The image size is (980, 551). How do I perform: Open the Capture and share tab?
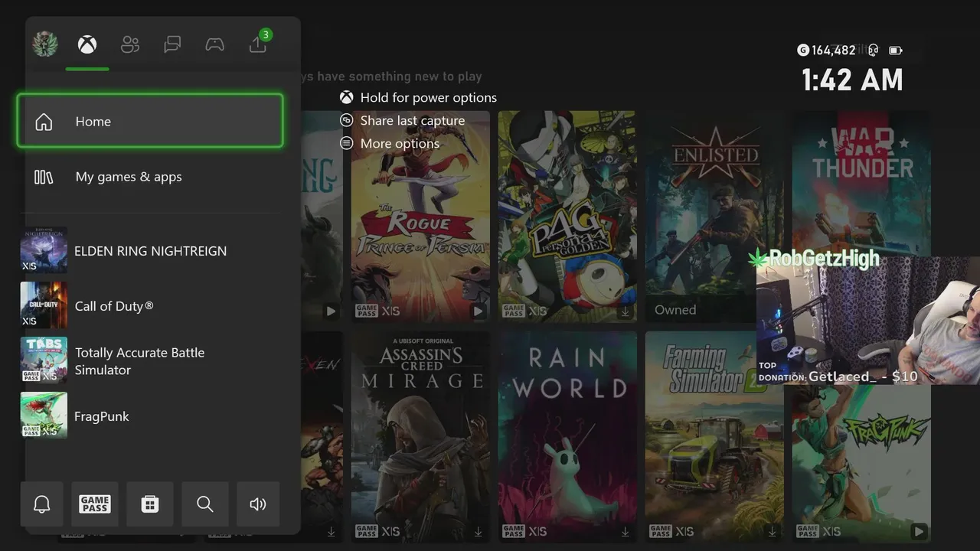pyautogui.click(x=258, y=44)
